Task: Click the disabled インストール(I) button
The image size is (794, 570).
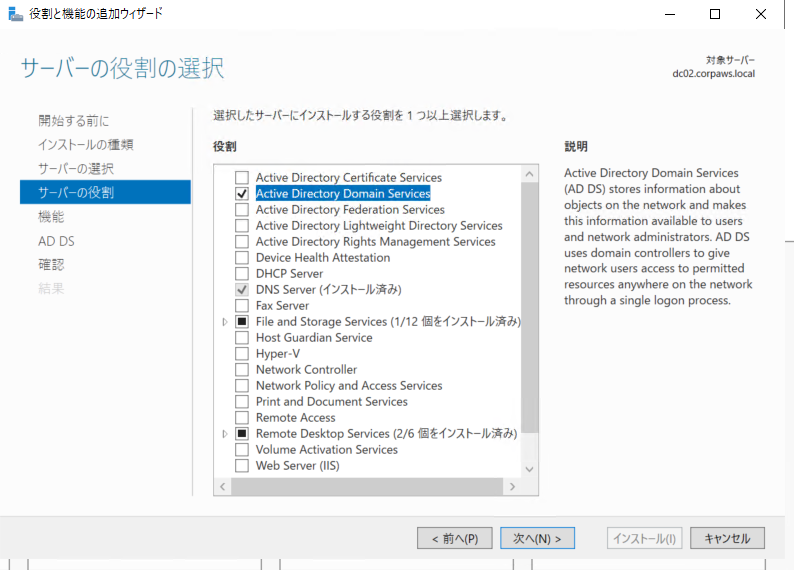Action: (x=645, y=538)
